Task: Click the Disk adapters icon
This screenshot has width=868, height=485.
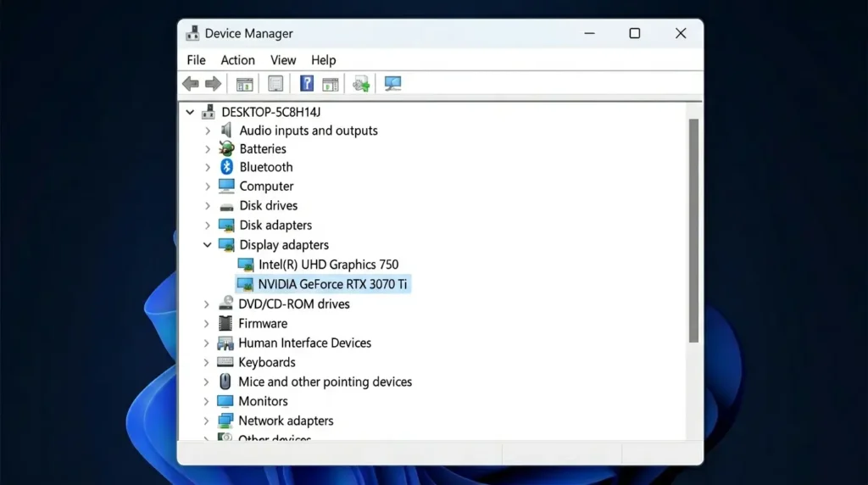Action: pos(225,226)
